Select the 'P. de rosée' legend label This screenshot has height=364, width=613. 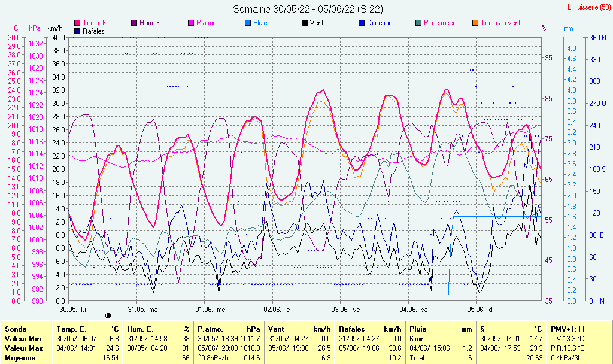coord(440,23)
